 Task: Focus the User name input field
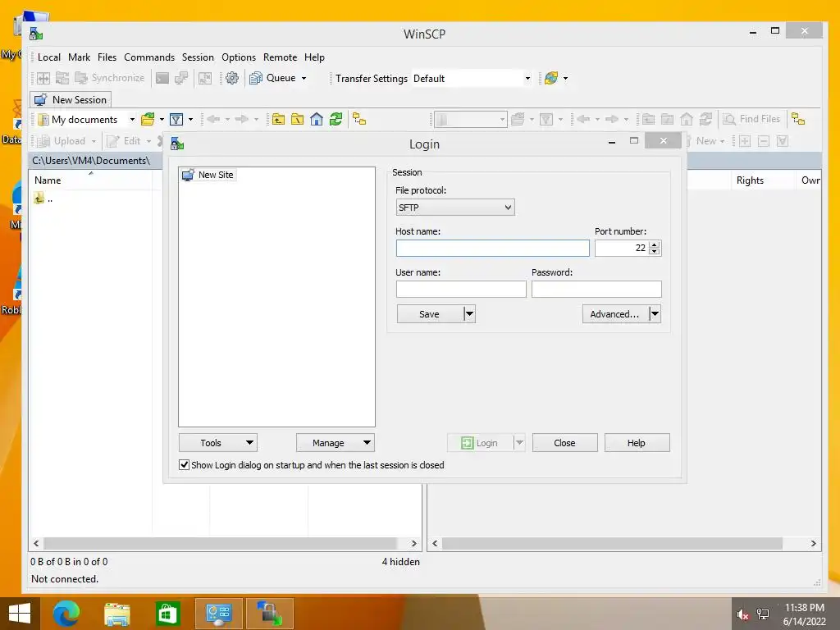(461, 290)
